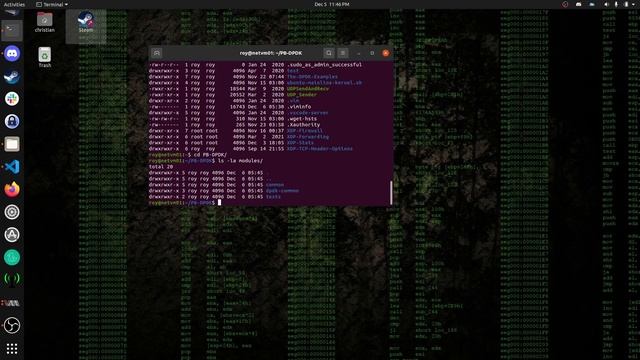This screenshot has height=360, width=640.
Task: Launch OBS Studio from the dock
Action: [12, 325]
